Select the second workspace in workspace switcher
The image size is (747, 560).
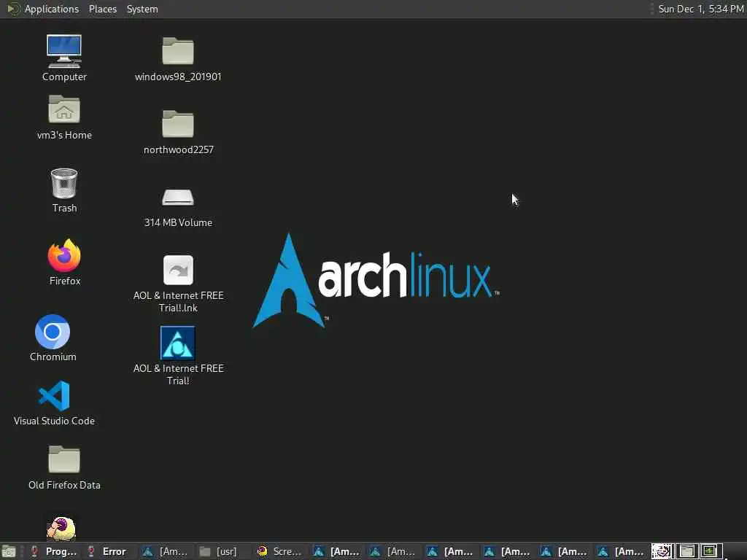[x=686, y=551]
